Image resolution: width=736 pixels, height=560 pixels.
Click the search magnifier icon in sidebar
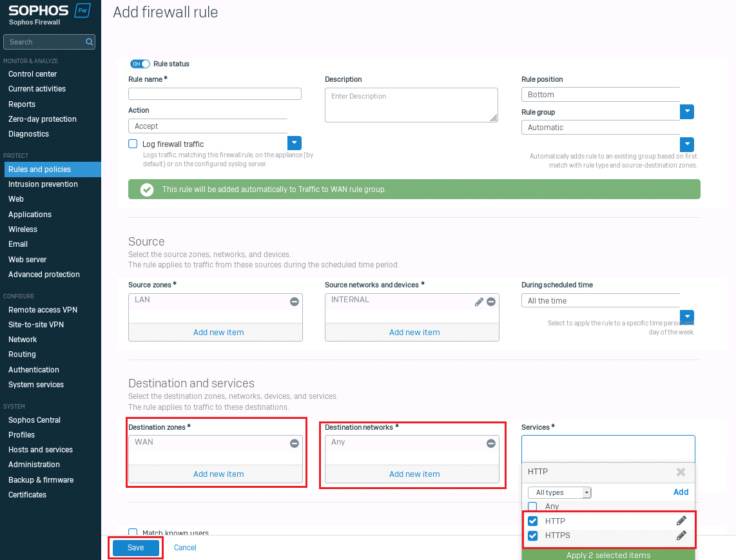point(89,42)
